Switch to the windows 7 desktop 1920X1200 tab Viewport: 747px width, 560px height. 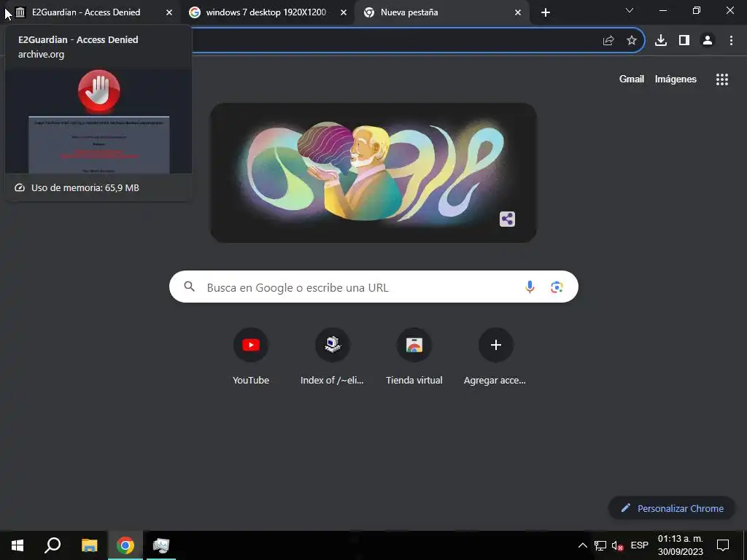click(266, 12)
